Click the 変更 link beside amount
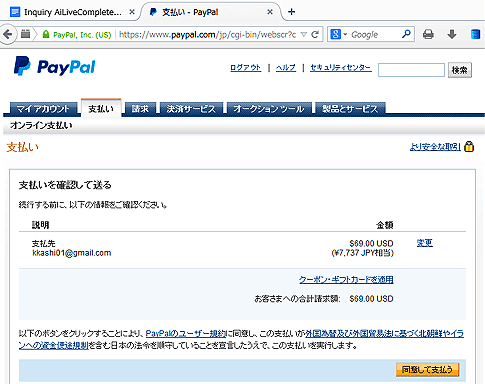 pyautogui.click(x=424, y=243)
